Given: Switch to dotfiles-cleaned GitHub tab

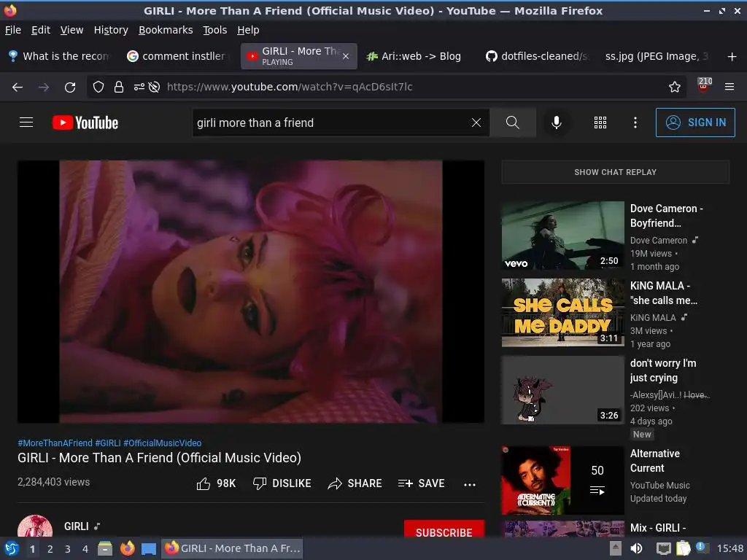Looking at the screenshot, I should tap(536, 56).
